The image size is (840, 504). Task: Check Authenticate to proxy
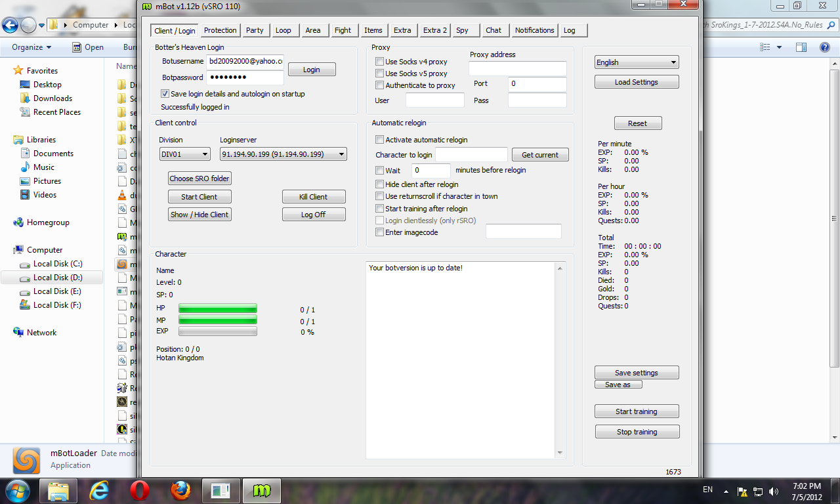tap(379, 85)
